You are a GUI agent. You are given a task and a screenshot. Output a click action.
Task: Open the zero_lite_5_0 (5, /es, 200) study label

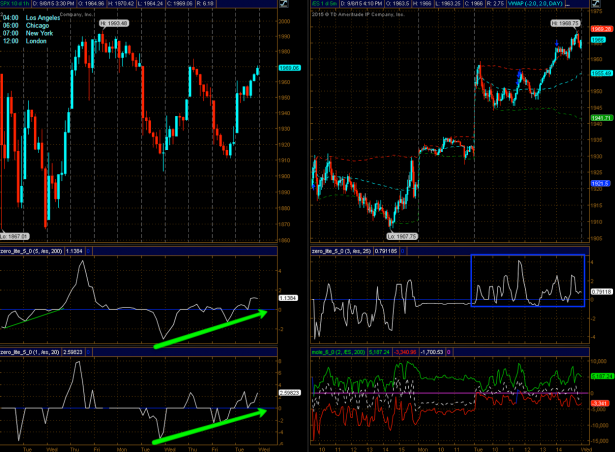[x=31, y=251]
